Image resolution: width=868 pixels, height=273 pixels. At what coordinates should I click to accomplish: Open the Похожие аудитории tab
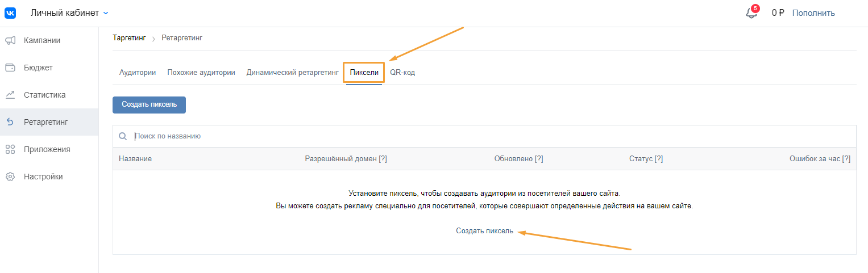pos(201,73)
